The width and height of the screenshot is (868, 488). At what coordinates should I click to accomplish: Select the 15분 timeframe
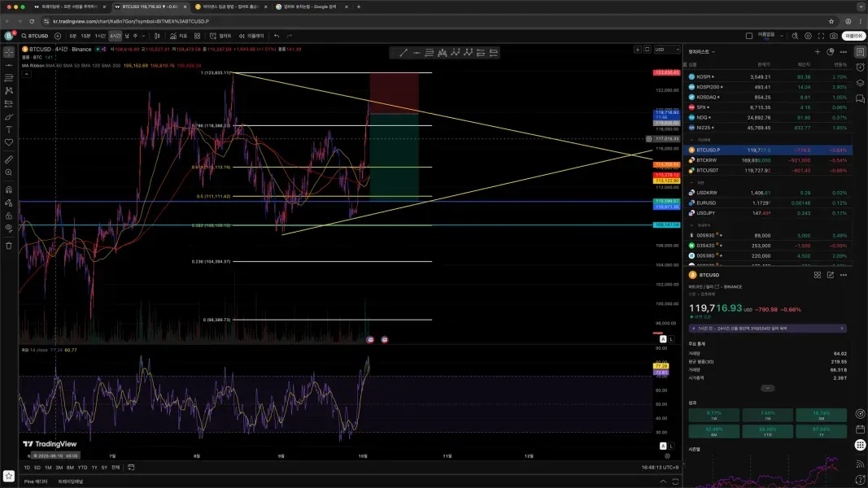pyautogui.click(x=85, y=36)
